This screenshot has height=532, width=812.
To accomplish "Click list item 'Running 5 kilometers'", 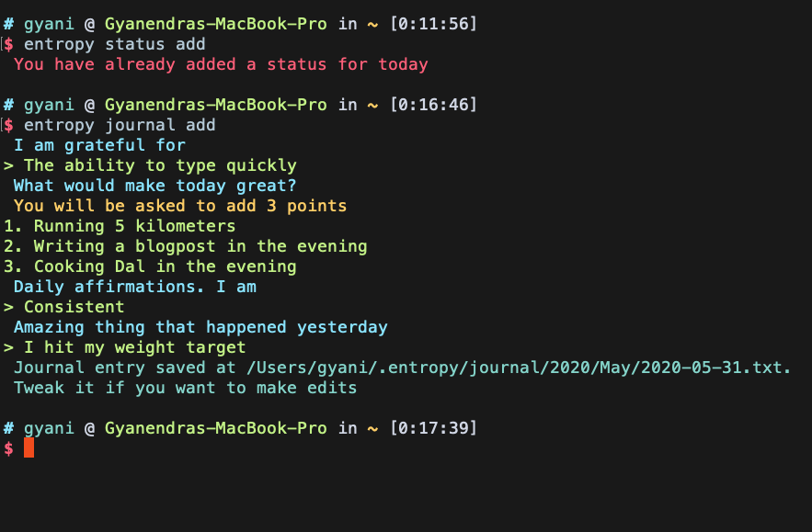I will (x=134, y=226).
